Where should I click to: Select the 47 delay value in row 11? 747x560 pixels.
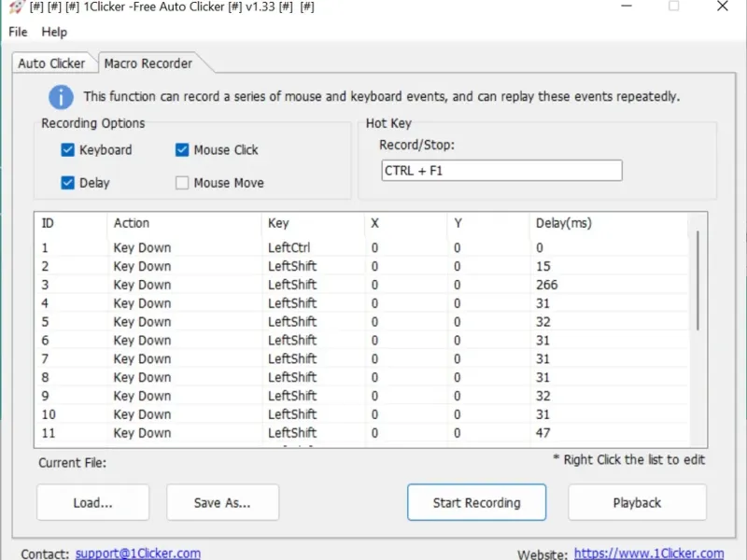click(x=543, y=433)
